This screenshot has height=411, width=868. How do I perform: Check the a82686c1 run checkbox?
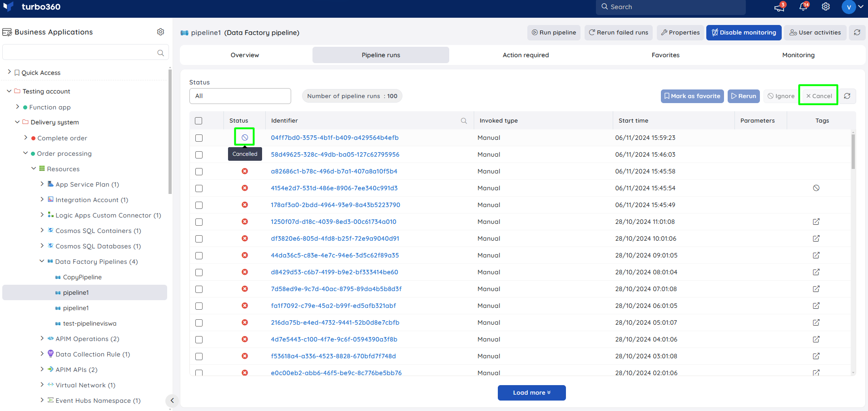pos(199,172)
